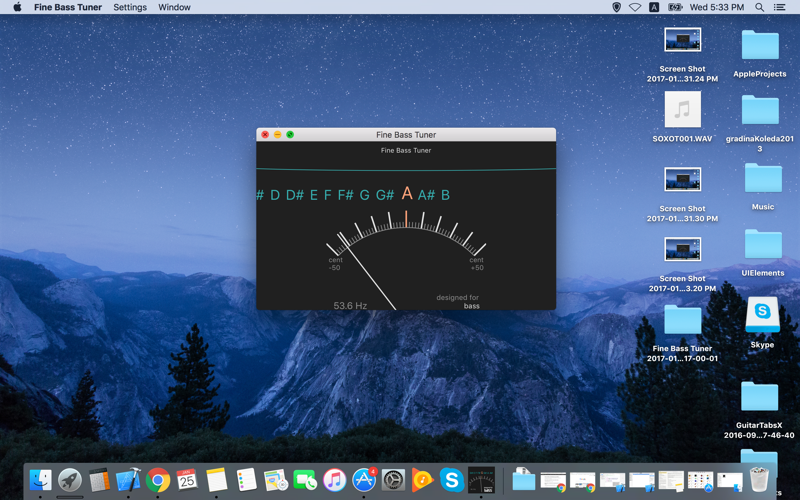
Task: Open the App Store dock icon
Action: [x=364, y=480]
